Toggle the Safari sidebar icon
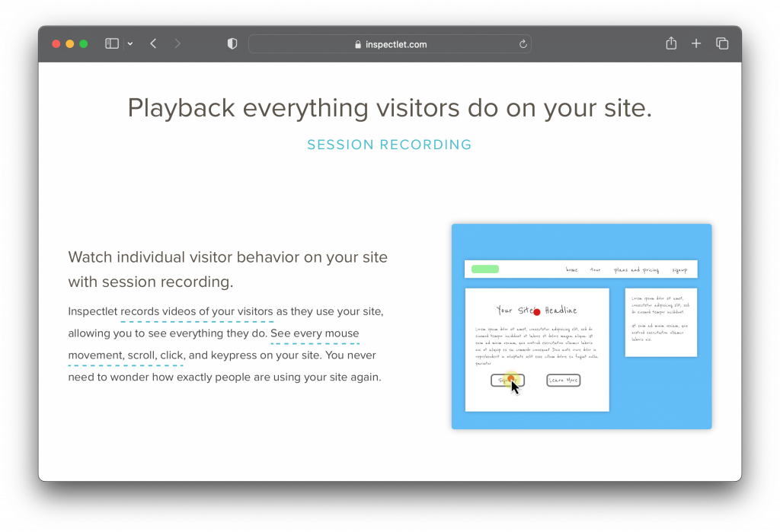 point(112,43)
